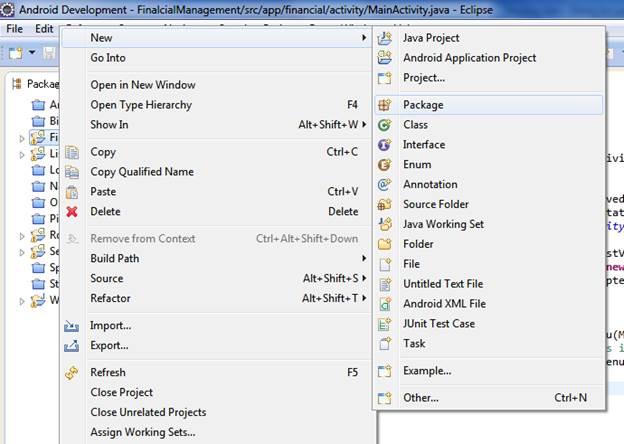Screen dimensions: 624x444
Task: Select the N closed project folder
Action: [x=45, y=187]
